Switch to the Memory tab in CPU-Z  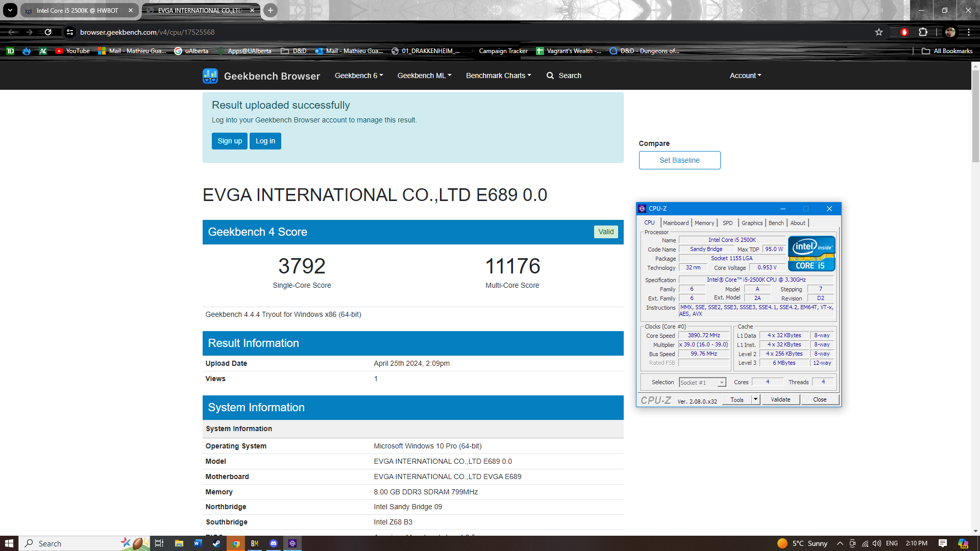tap(704, 223)
